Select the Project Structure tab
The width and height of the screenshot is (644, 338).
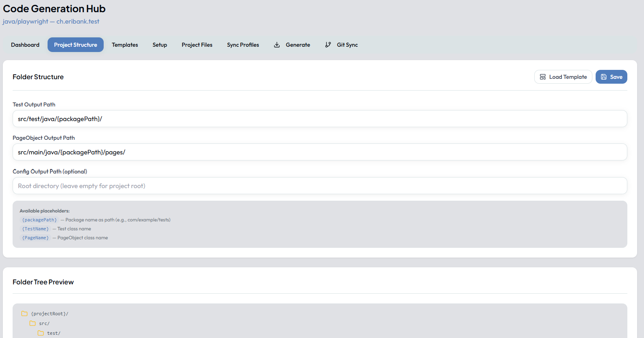(x=76, y=45)
